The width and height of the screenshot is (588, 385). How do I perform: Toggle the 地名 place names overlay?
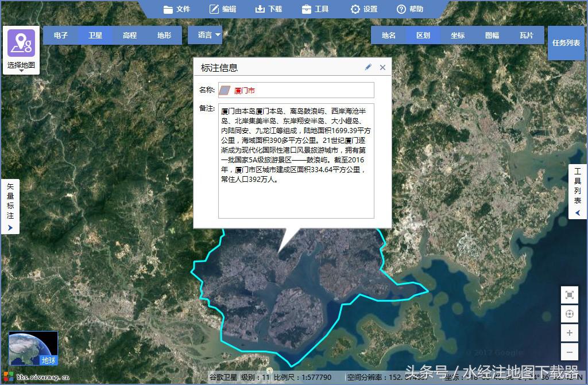(x=388, y=35)
